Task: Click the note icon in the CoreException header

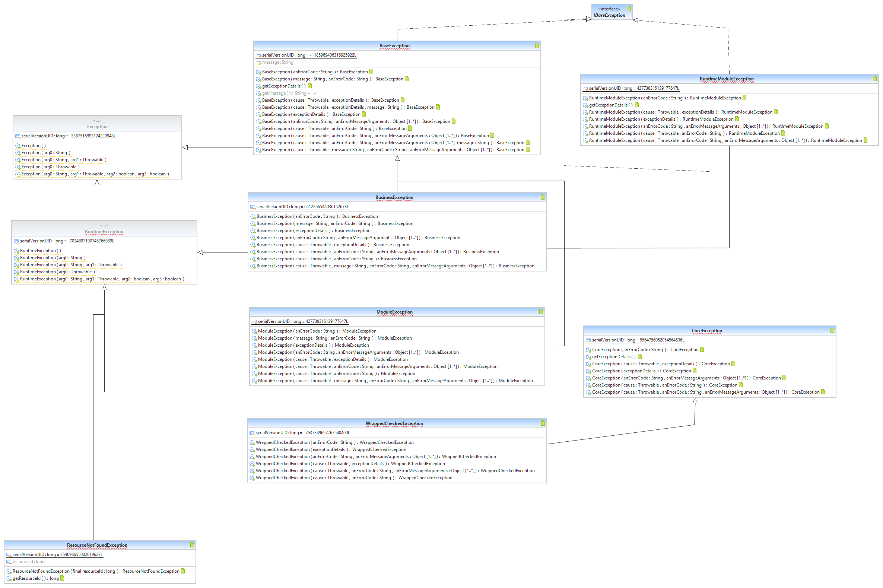Action: (832, 330)
